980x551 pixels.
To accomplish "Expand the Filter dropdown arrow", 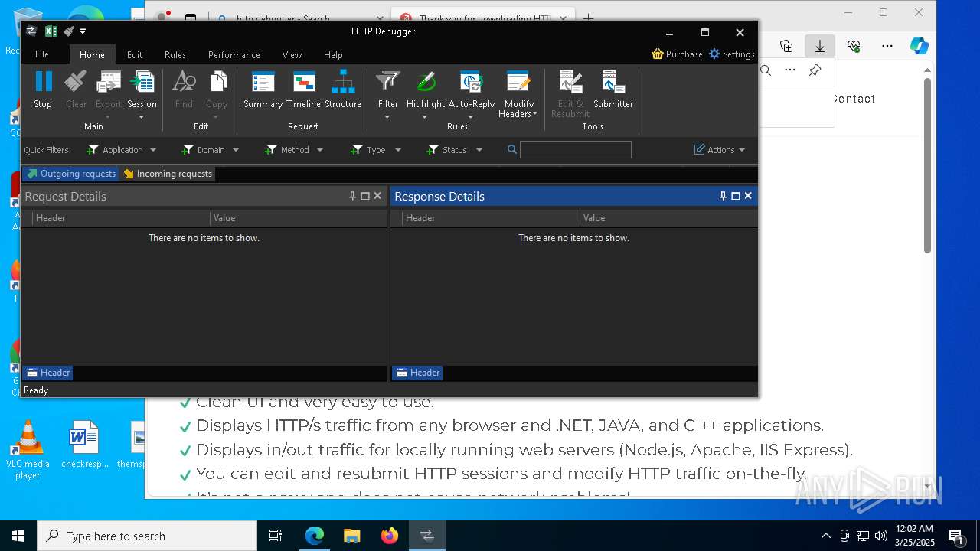I will pyautogui.click(x=387, y=117).
